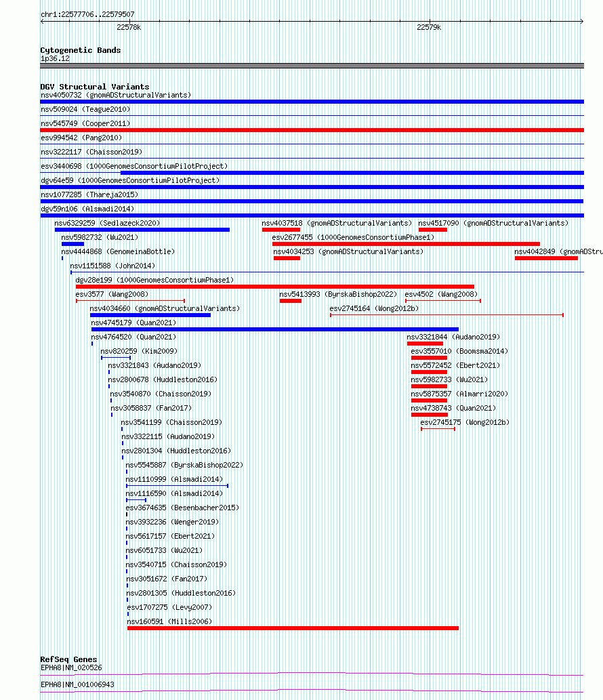Click nsv4738743 (Quan2021) label
Viewport: 603px width, 700px height.
point(453,409)
